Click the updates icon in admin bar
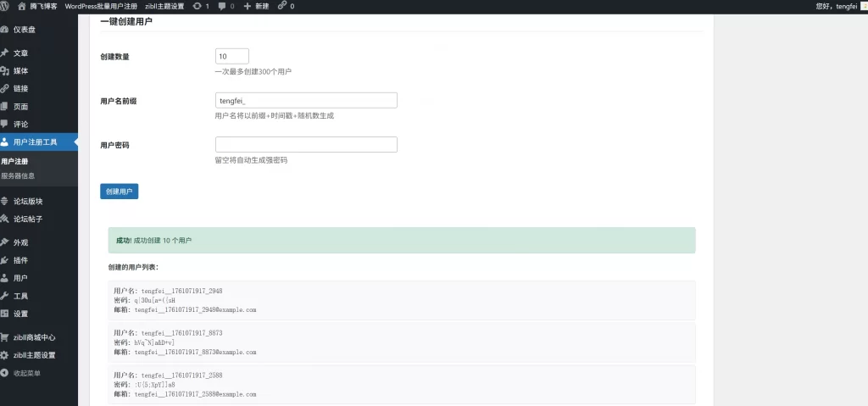The image size is (868, 406). [201, 6]
